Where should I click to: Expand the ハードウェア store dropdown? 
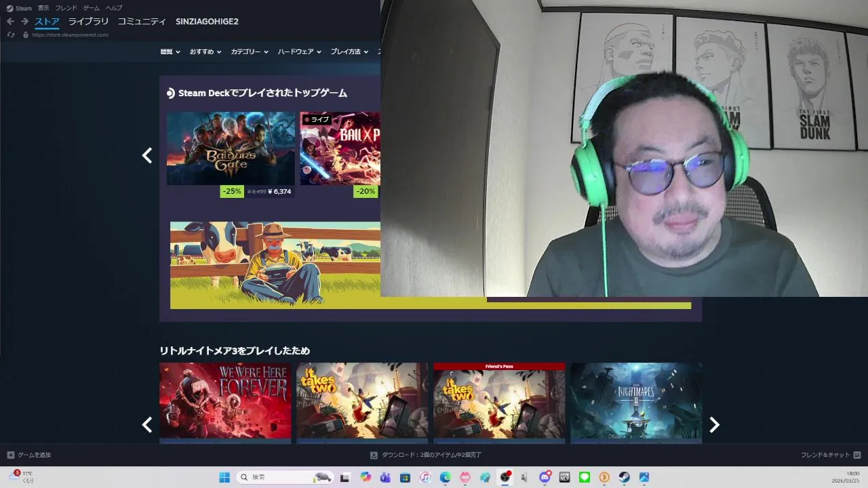300,52
